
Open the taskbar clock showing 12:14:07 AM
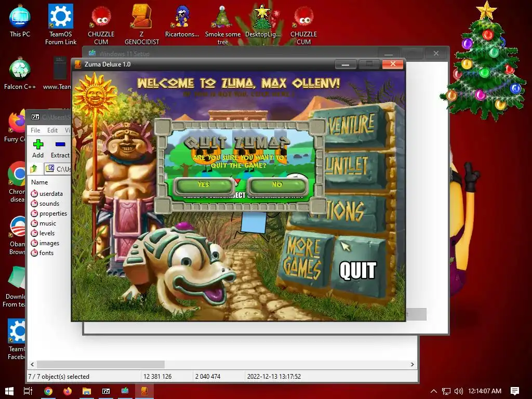point(485,391)
